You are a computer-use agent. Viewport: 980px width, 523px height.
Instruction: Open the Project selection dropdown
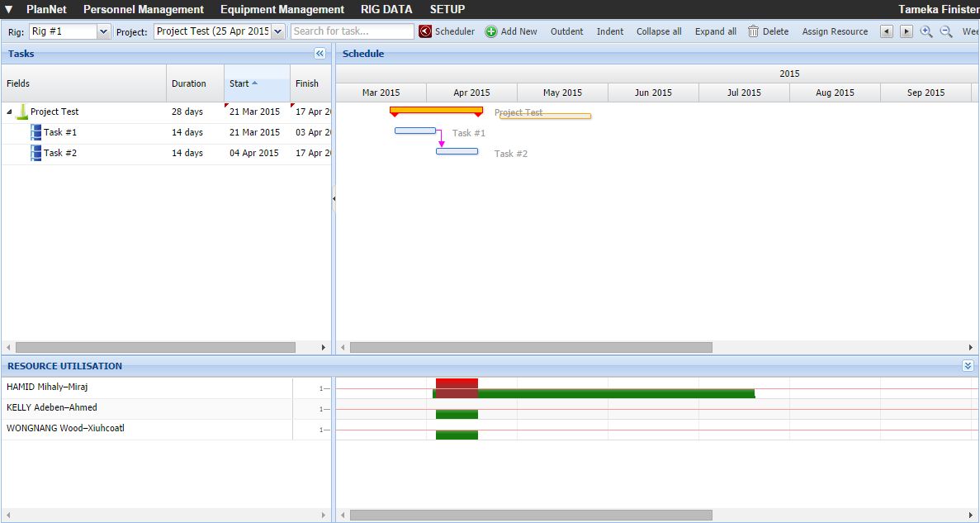277,31
